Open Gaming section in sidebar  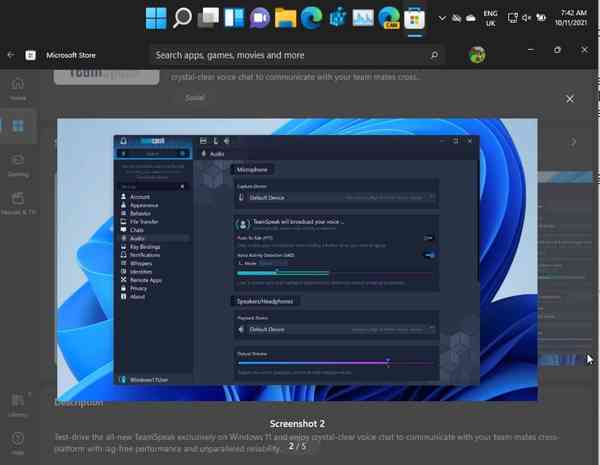point(18,165)
